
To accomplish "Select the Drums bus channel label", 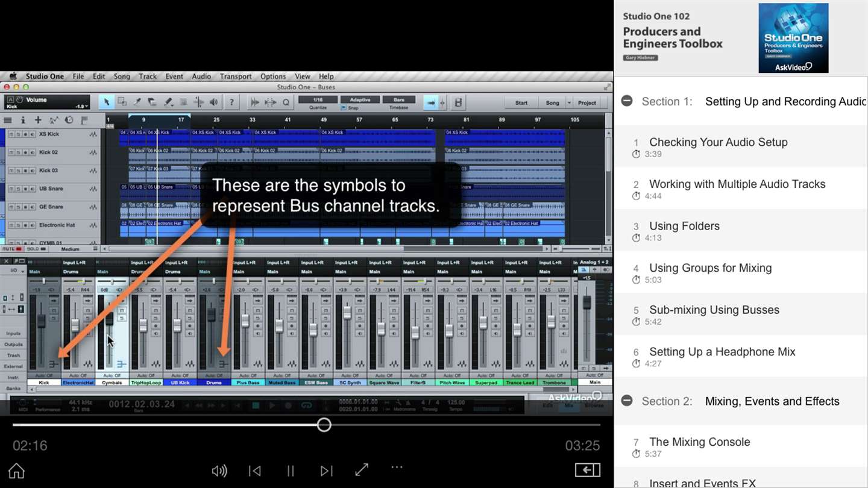I will [214, 383].
